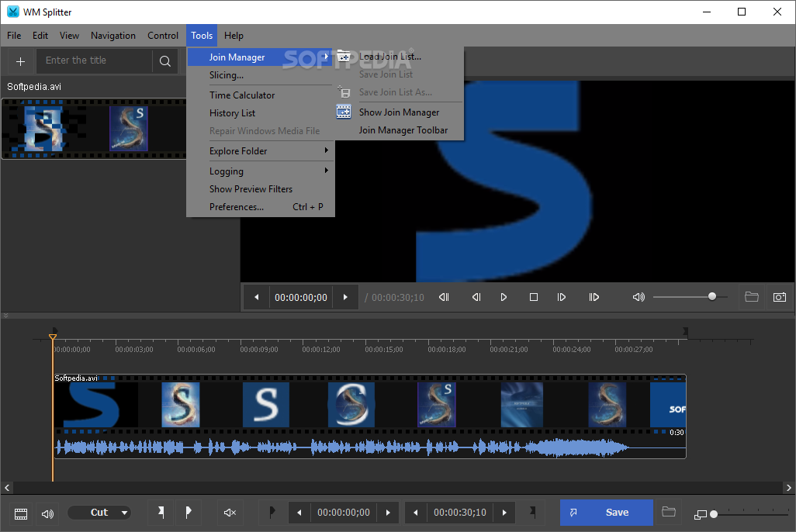The image size is (796, 532).
Task: Open the save folder icon next to Save
Action: coord(669,512)
